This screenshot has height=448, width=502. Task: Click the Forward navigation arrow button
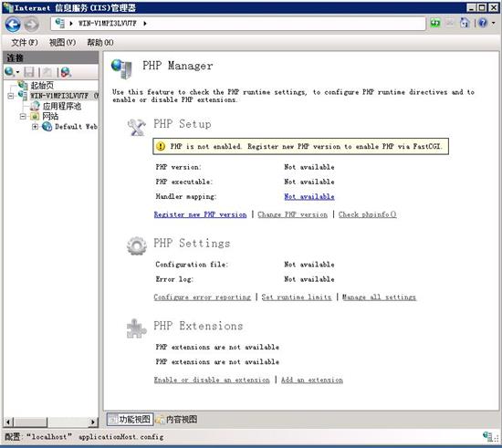31,24
